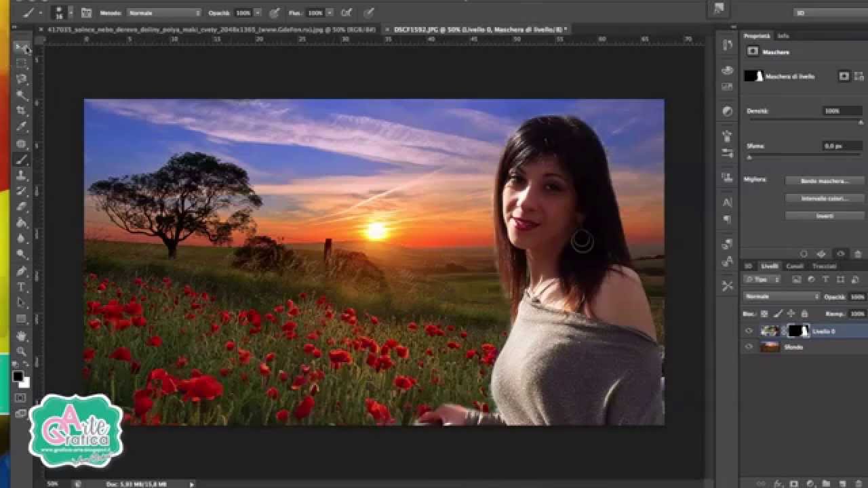Toggle lock image pixels brush icon
The width and height of the screenshot is (868, 488).
[x=778, y=314]
